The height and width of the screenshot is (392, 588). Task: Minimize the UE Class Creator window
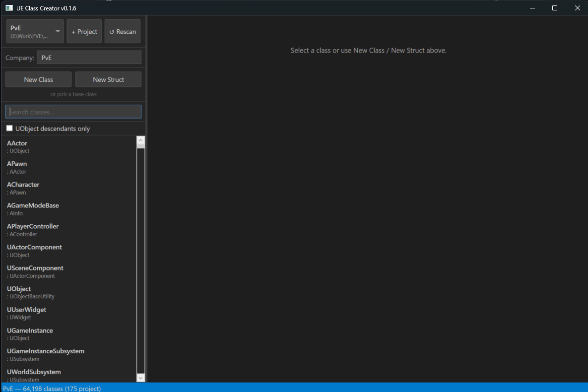tap(532, 8)
